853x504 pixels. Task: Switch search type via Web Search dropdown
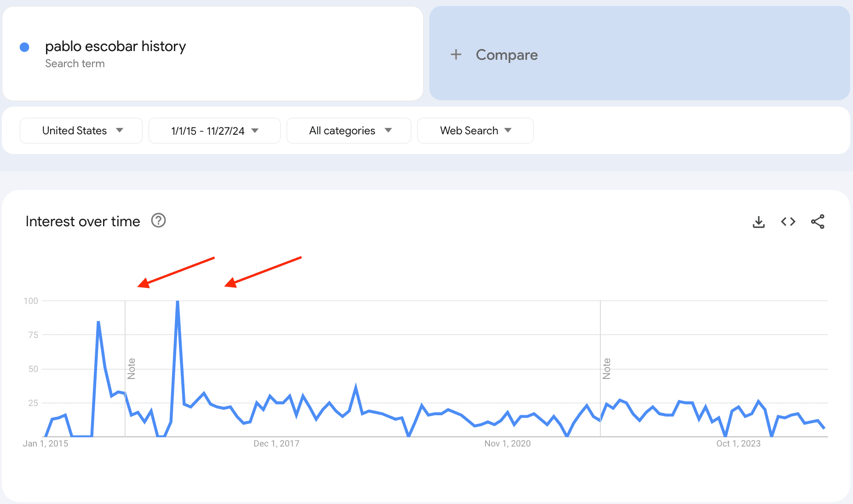475,131
